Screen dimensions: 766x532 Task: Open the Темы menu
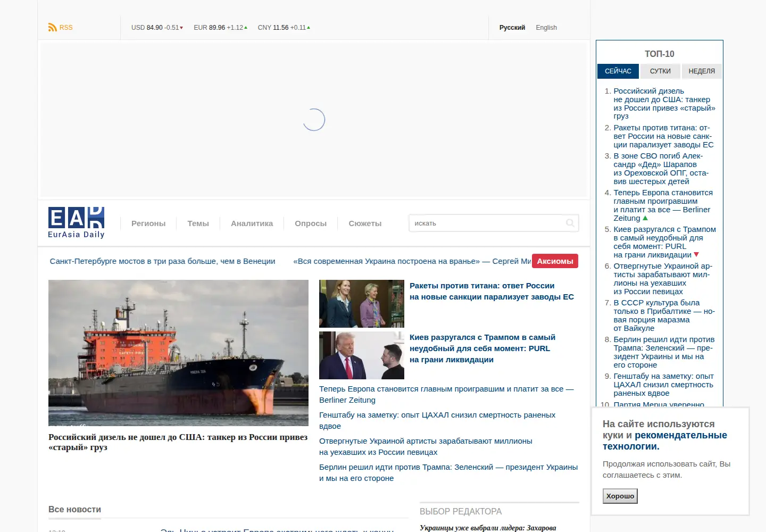pyautogui.click(x=198, y=223)
